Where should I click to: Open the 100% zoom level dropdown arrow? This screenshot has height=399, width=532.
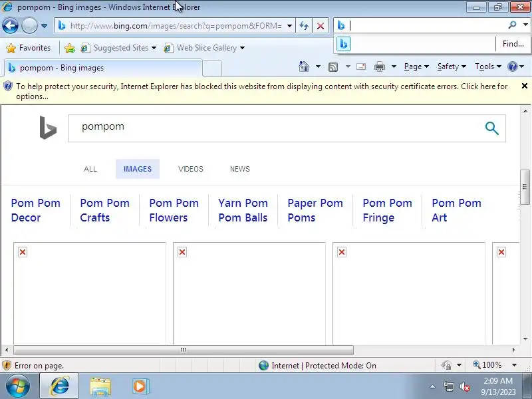(514, 365)
